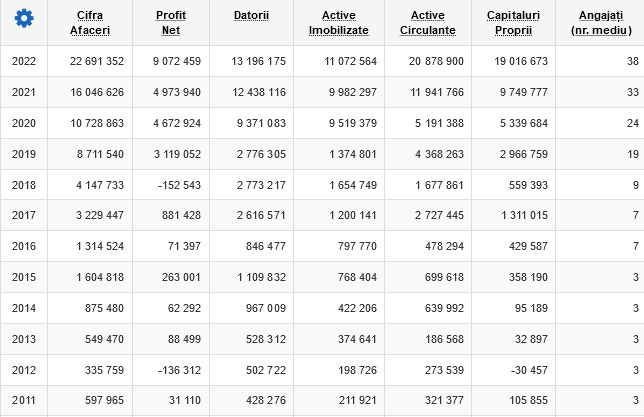Viewport: 644px width, 417px height.
Task: Click the Cifra Afaceri column header
Action: 90,23
